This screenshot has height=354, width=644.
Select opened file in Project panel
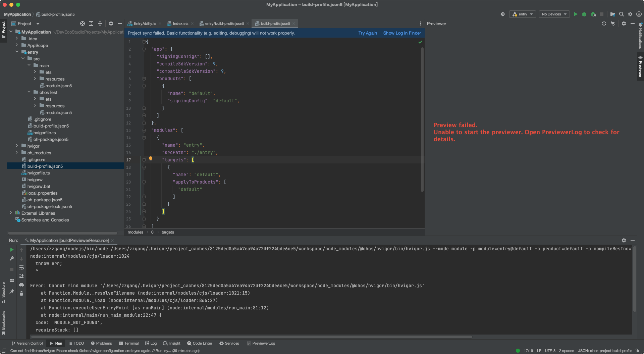pyautogui.click(x=83, y=23)
